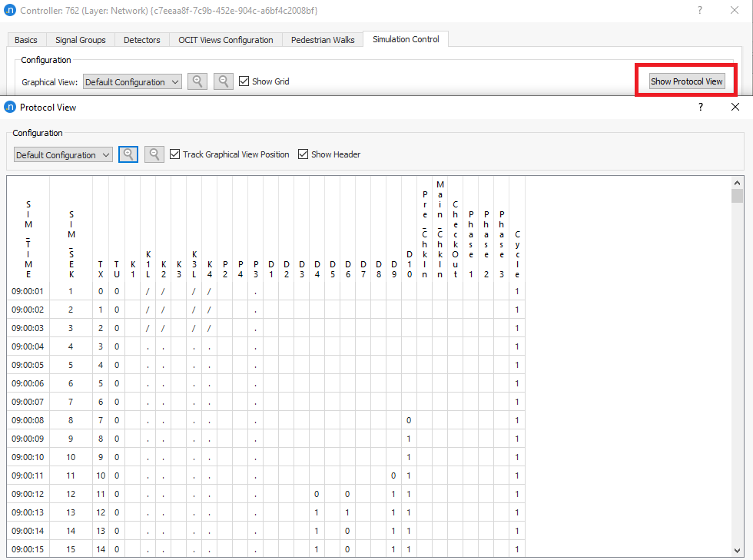Switch to the Signal Groups tab
The height and width of the screenshot is (560, 753).
point(81,40)
